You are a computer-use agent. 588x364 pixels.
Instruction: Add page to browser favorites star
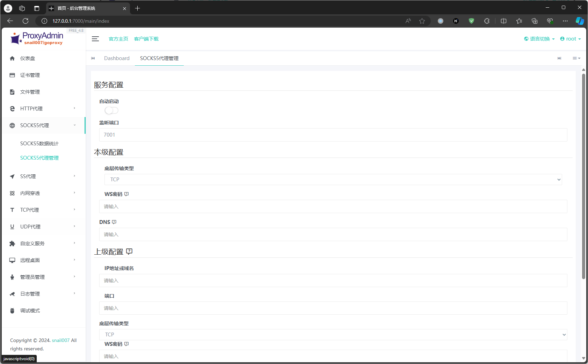click(422, 21)
